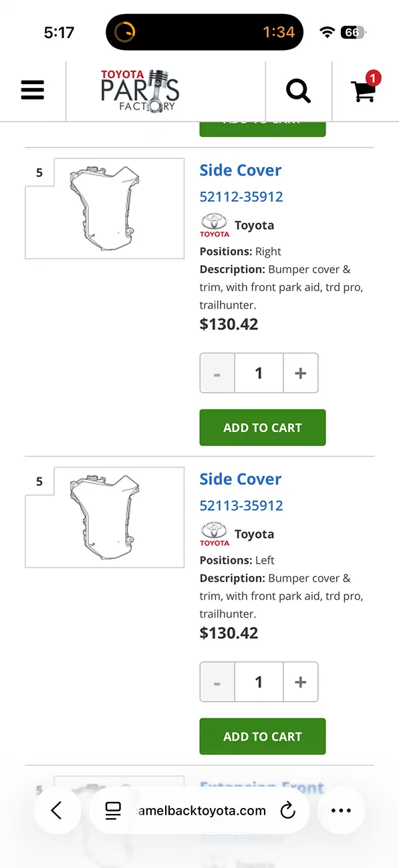Tap the cart item count badge
Viewport: 399px width, 868px height.
[373, 77]
